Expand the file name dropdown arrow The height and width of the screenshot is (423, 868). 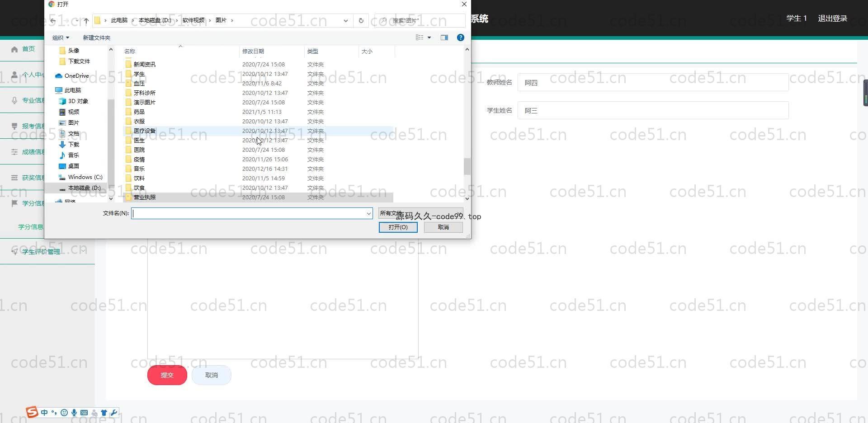point(368,213)
